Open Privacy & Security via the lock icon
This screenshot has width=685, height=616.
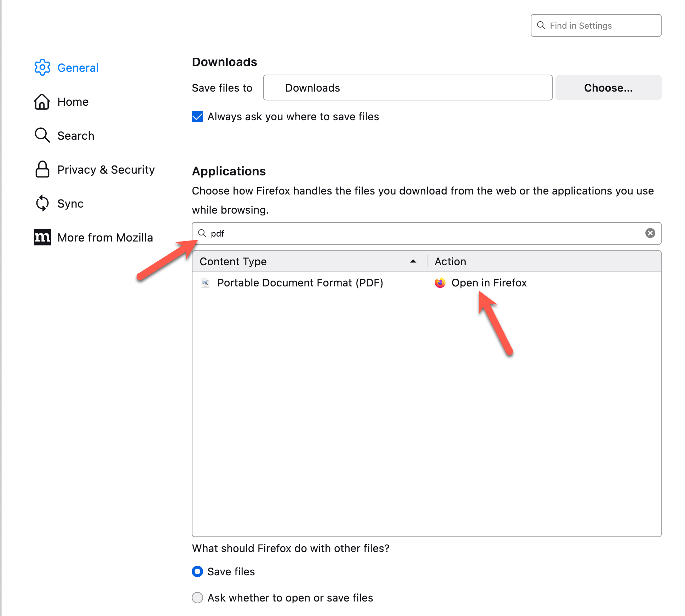click(42, 169)
